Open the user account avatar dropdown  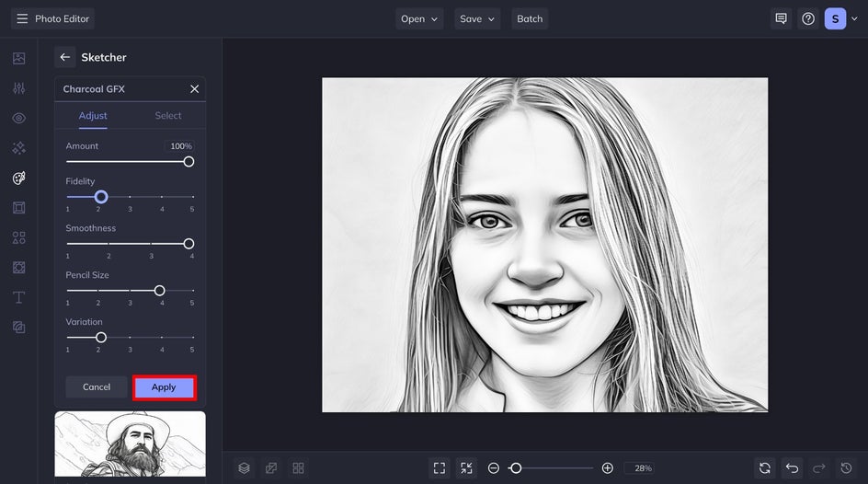tap(839, 18)
